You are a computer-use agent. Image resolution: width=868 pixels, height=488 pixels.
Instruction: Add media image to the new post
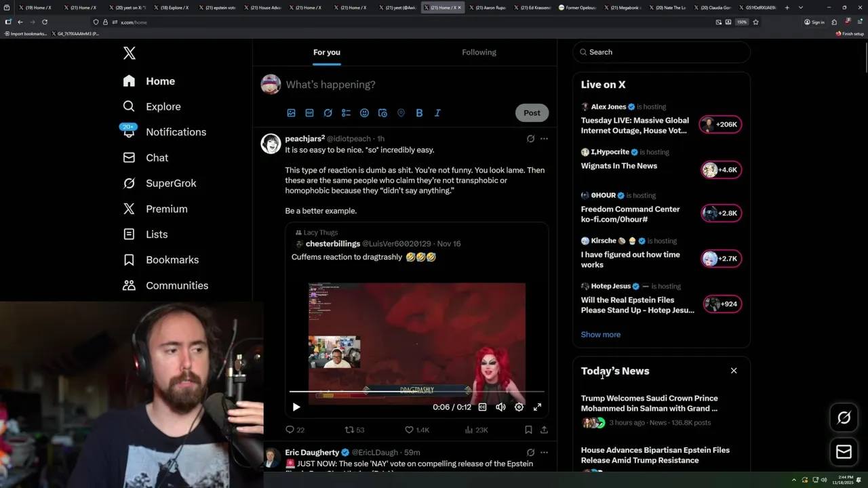coord(291,113)
